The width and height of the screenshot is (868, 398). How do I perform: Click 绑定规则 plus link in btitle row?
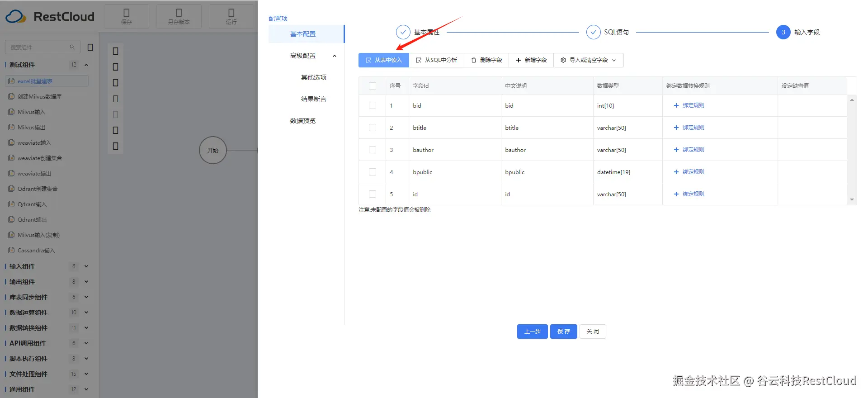689,128
